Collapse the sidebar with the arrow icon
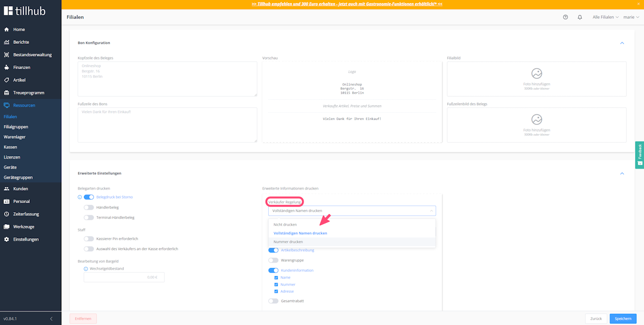Viewport: 644px width, 325px height. tap(51, 319)
